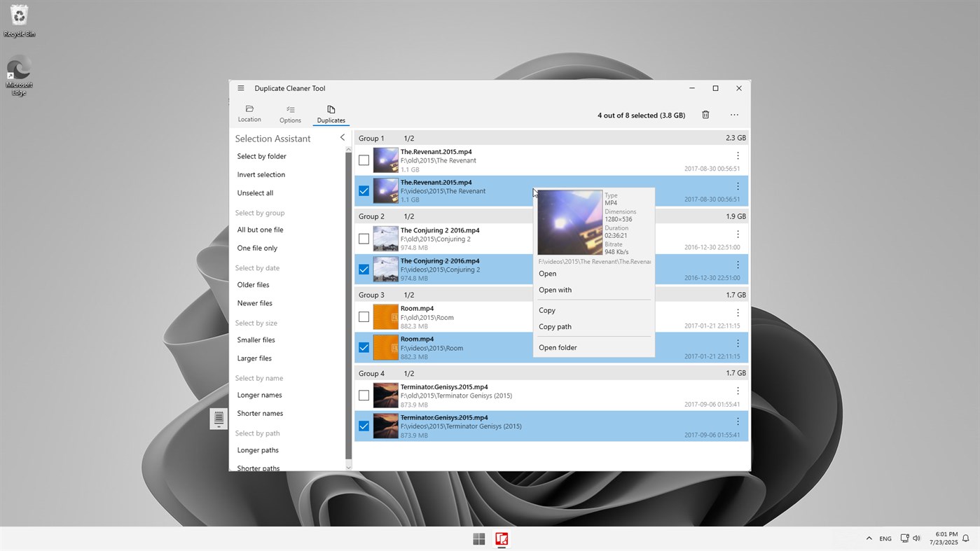Viewport: 980px width, 551px height.
Task: Check The Conjuring 2 file in F:\old\2015
Action: (x=364, y=238)
